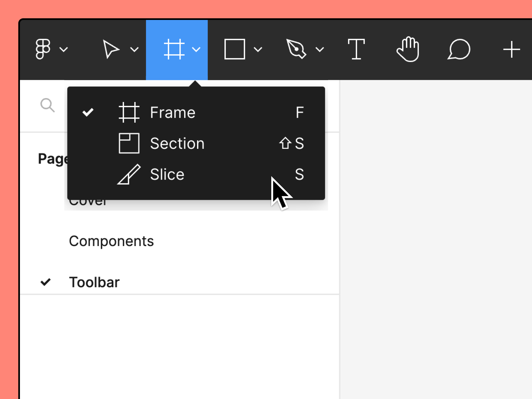Expand the Pen tools dropdown chevron

pyautogui.click(x=320, y=50)
